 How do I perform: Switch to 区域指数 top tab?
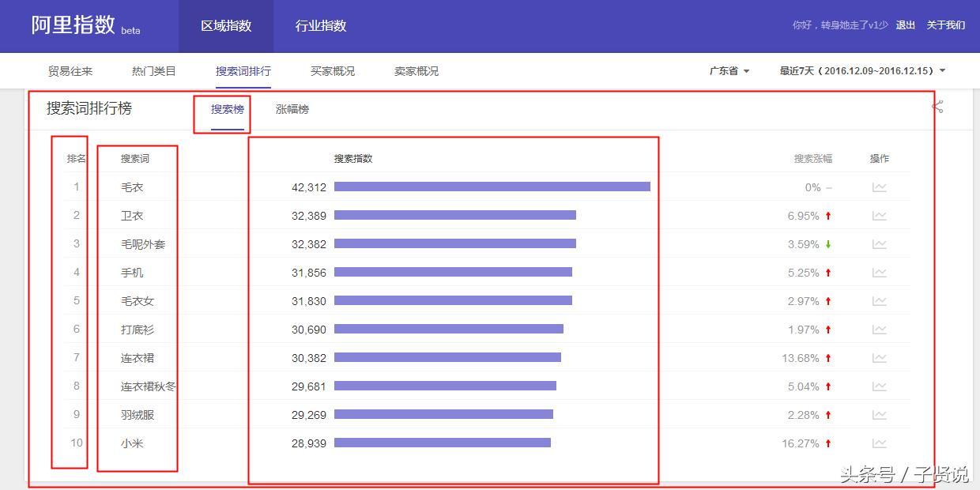226,26
